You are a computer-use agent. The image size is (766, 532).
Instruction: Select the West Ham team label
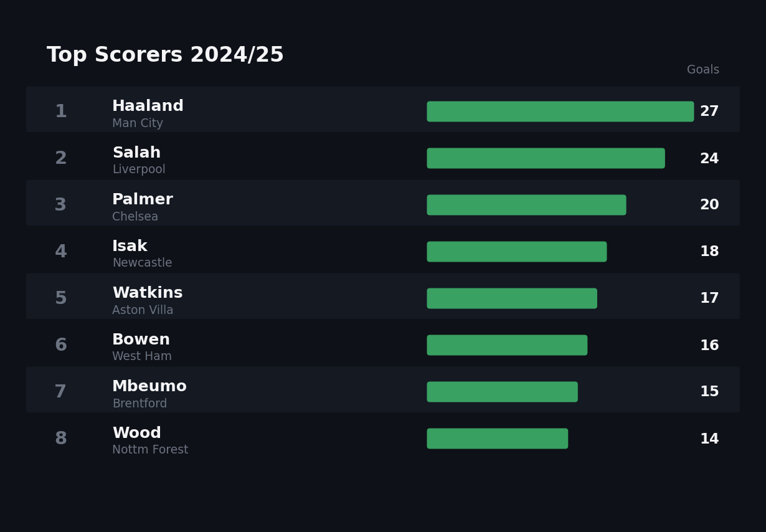[142, 356]
